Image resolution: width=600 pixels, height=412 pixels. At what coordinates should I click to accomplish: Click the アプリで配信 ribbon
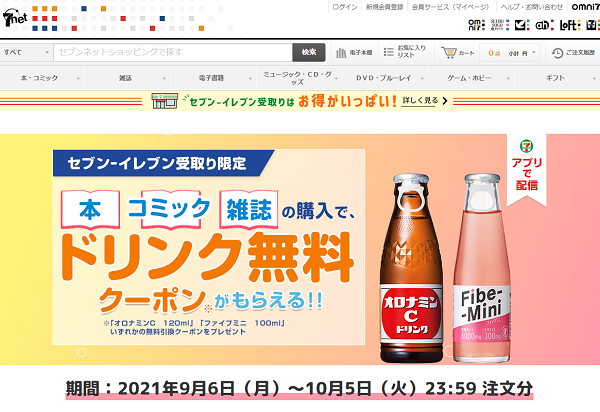pyautogui.click(x=527, y=169)
